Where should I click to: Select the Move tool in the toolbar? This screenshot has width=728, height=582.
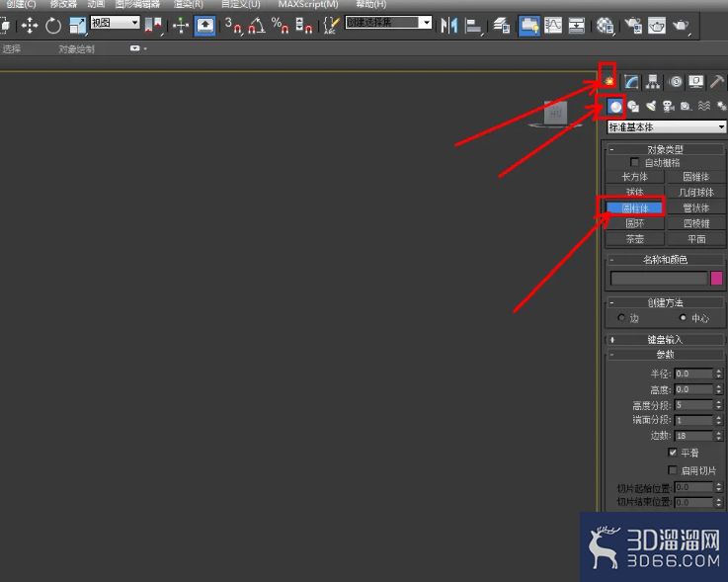click(x=30, y=25)
